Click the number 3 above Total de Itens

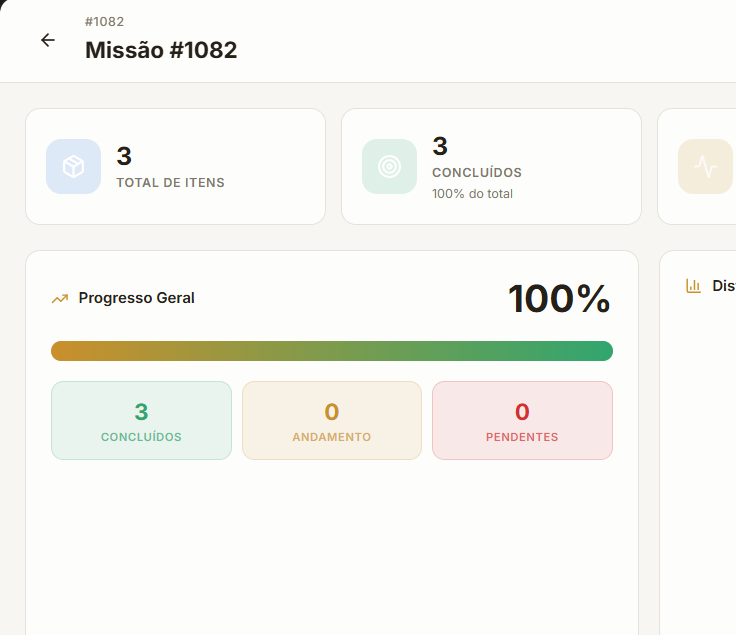[x=124, y=156]
